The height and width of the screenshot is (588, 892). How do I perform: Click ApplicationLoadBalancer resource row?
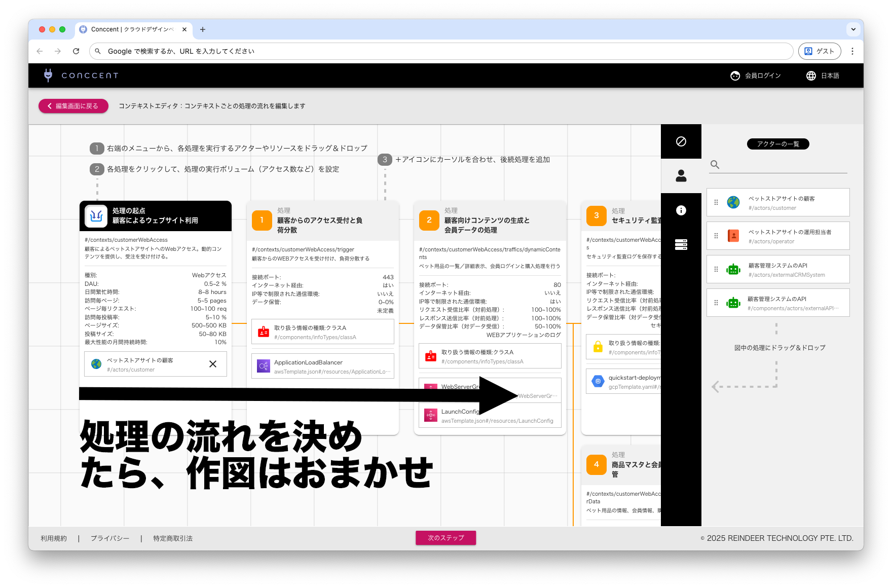coord(323,366)
